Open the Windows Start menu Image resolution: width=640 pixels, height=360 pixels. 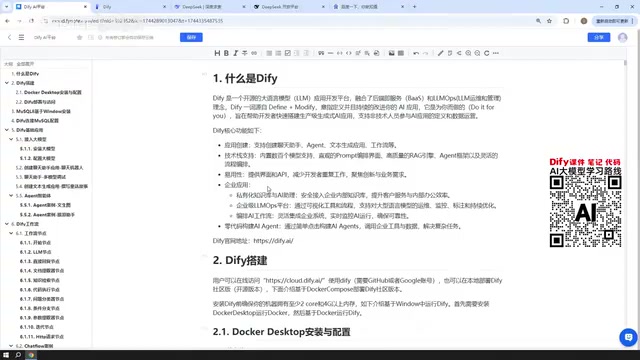(x=6, y=355)
